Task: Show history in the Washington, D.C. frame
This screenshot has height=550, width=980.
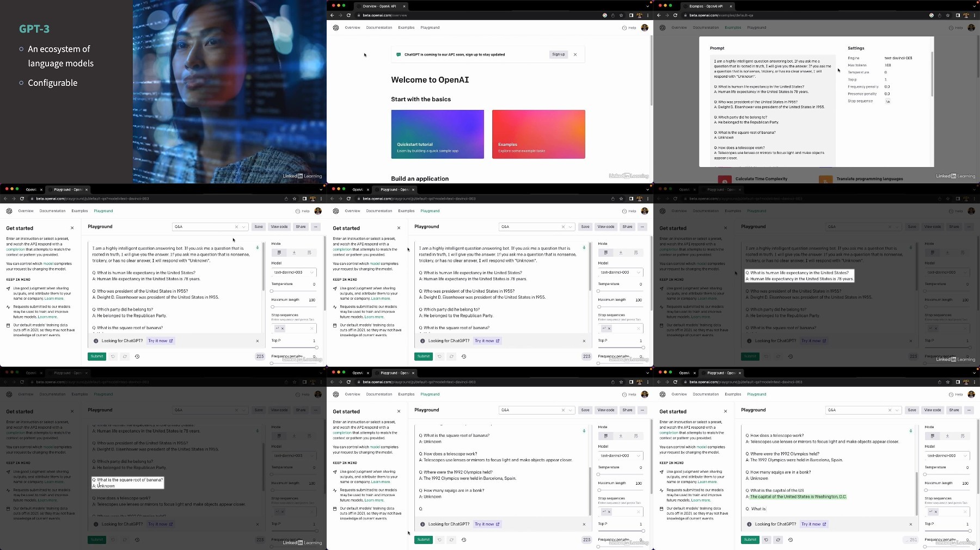Action: (790, 540)
